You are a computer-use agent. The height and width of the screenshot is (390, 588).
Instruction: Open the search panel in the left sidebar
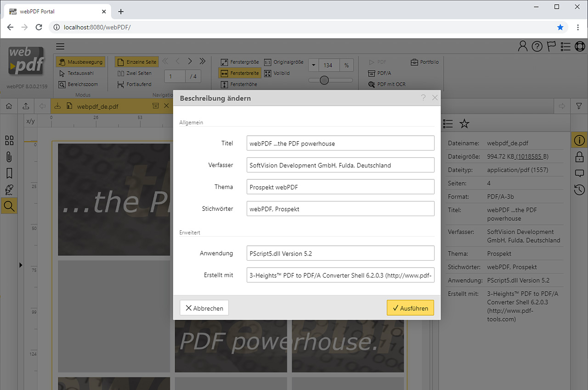pyautogui.click(x=9, y=206)
